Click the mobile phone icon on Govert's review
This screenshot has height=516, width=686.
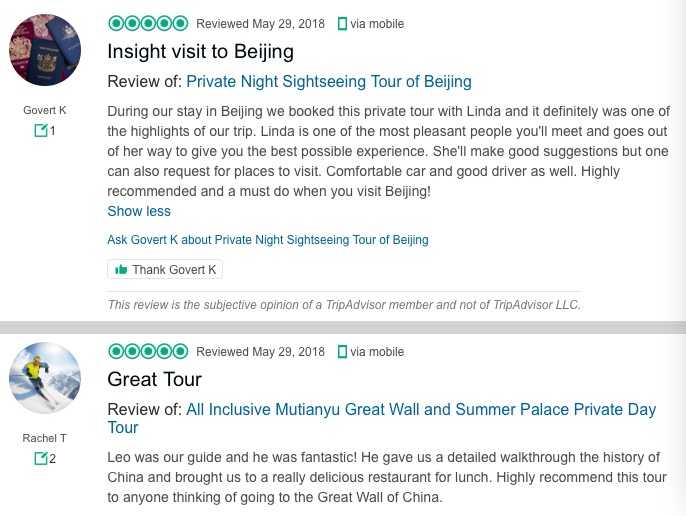[x=342, y=24]
